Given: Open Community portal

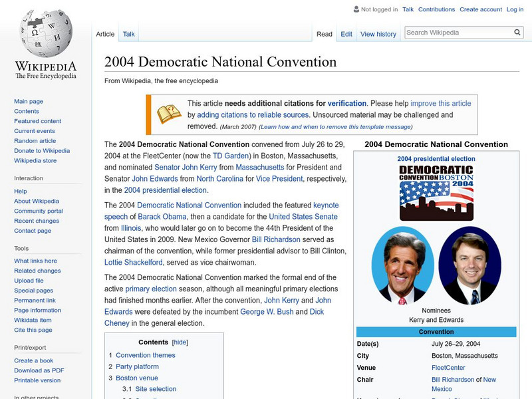Looking at the screenshot, I should (x=39, y=211).
